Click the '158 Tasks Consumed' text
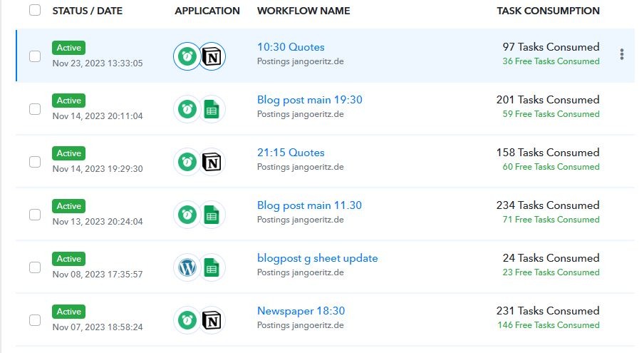 tap(548, 153)
